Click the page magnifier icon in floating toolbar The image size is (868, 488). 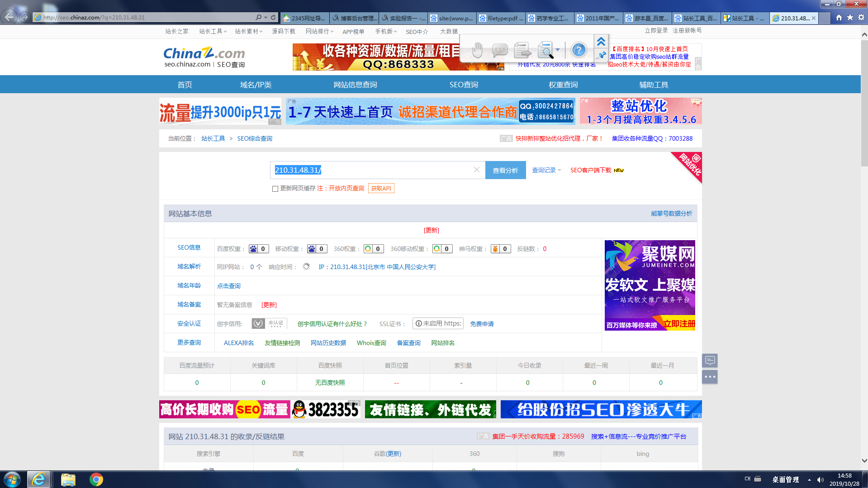pos(545,50)
